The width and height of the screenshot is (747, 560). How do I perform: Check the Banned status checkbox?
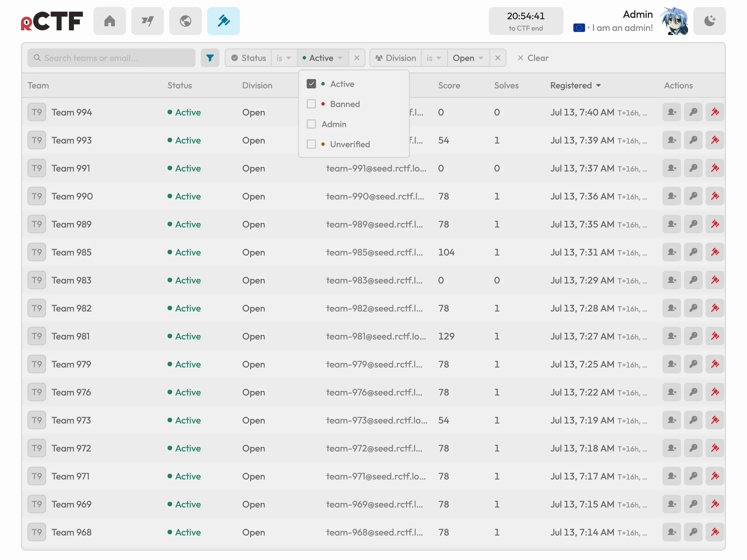coord(311,104)
